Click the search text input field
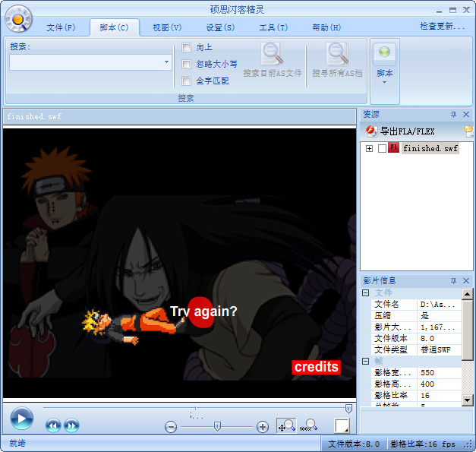 [87, 62]
